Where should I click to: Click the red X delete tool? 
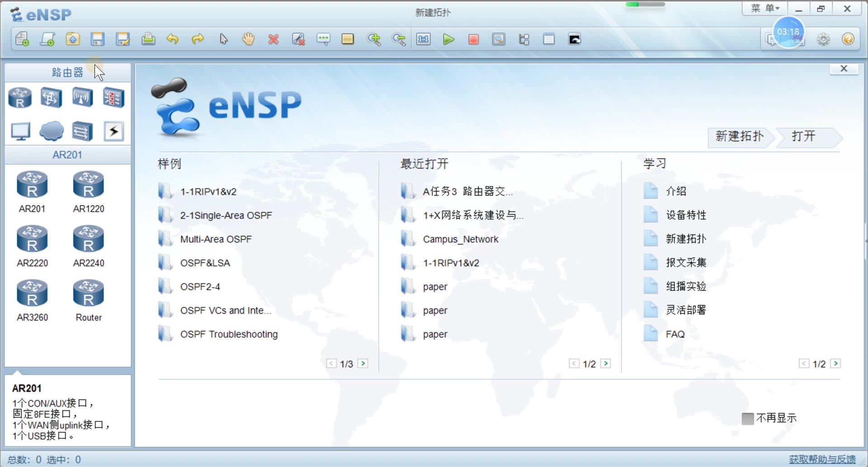click(x=273, y=39)
